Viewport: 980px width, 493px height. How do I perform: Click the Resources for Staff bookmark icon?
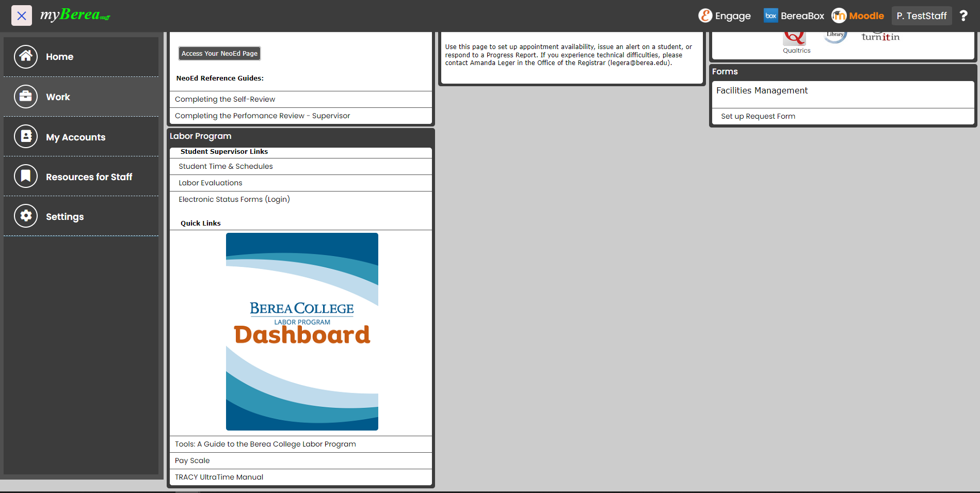click(26, 177)
